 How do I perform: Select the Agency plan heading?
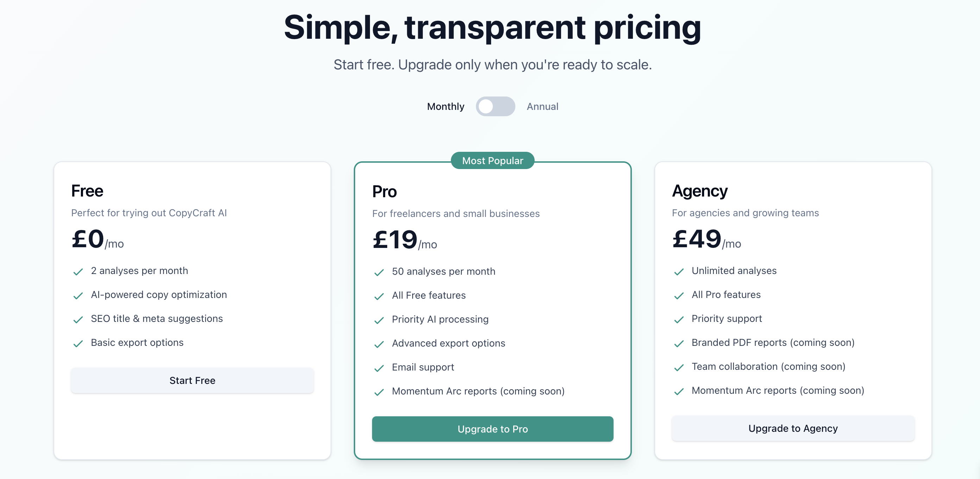coord(699,191)
